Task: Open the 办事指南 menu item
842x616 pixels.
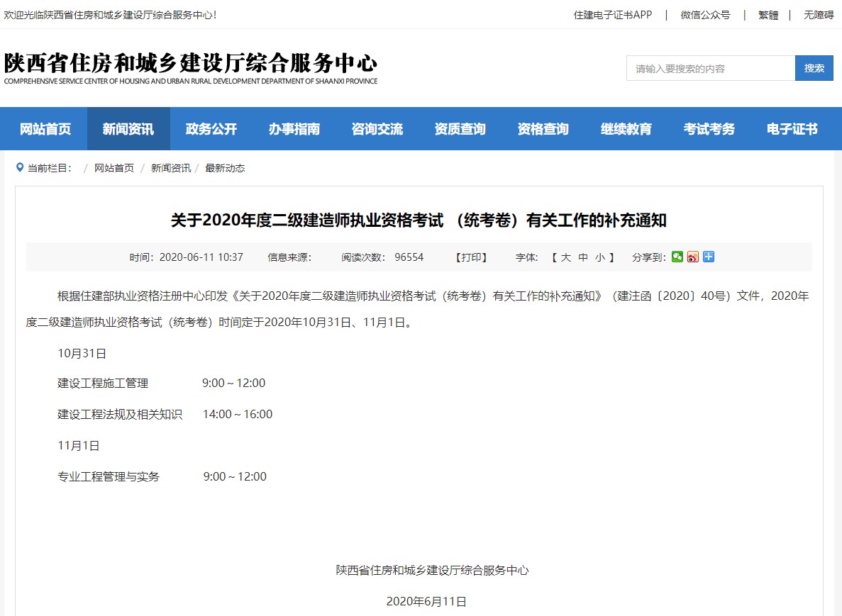Action: tap(294, 129)
